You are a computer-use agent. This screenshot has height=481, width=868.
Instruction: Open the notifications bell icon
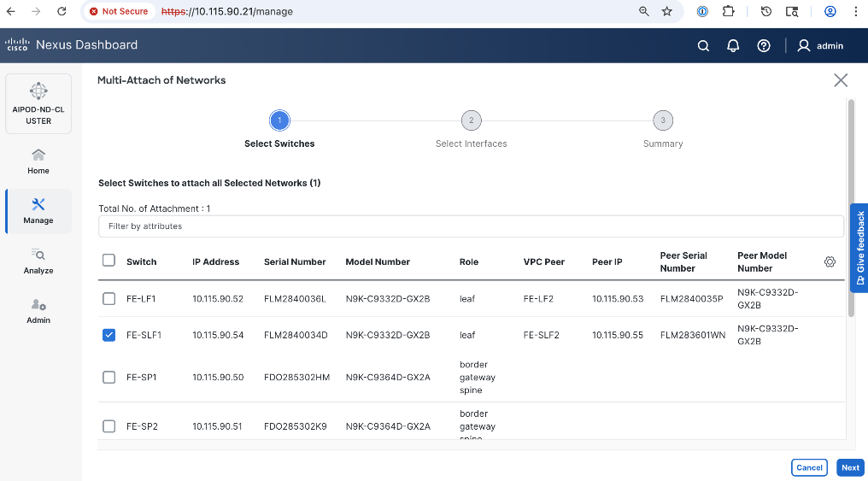click(733, 46)
